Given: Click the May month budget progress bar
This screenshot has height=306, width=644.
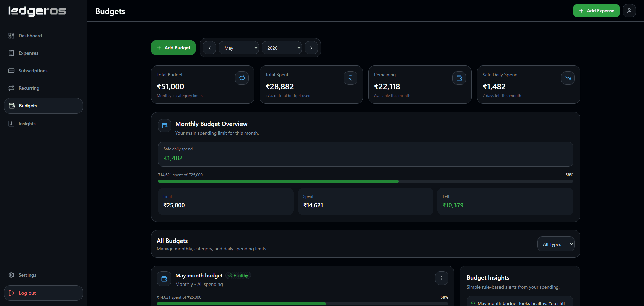Looking at the screenshot, I should [303, 304].
